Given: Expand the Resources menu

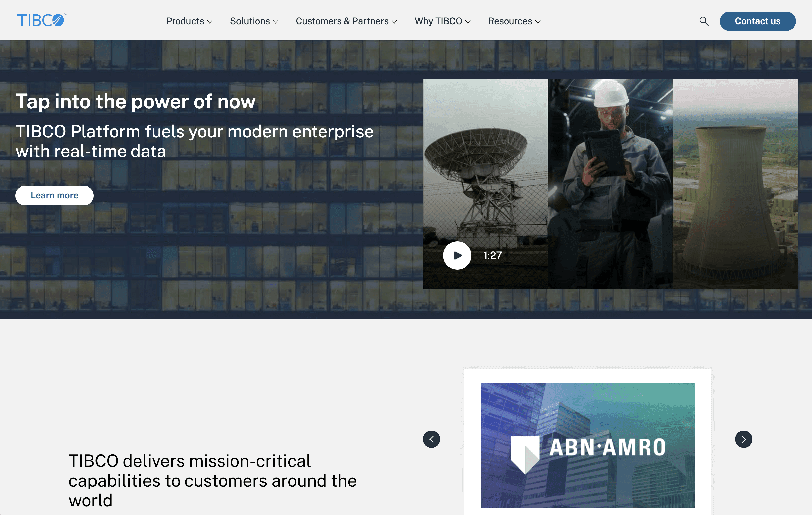Looking at the screenshot, I should coord(515,21).
